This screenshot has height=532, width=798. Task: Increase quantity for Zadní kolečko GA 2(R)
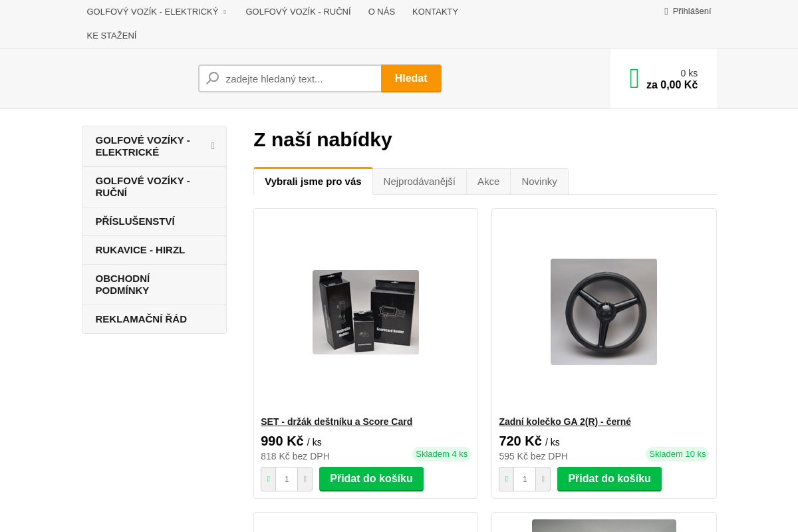tap(543, 479)
